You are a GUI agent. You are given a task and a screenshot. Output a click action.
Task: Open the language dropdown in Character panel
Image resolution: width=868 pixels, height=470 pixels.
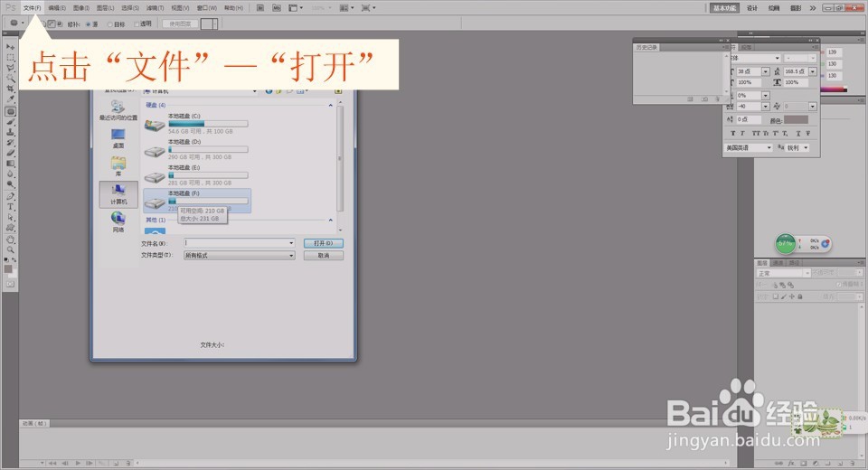(x=769, y=148)
